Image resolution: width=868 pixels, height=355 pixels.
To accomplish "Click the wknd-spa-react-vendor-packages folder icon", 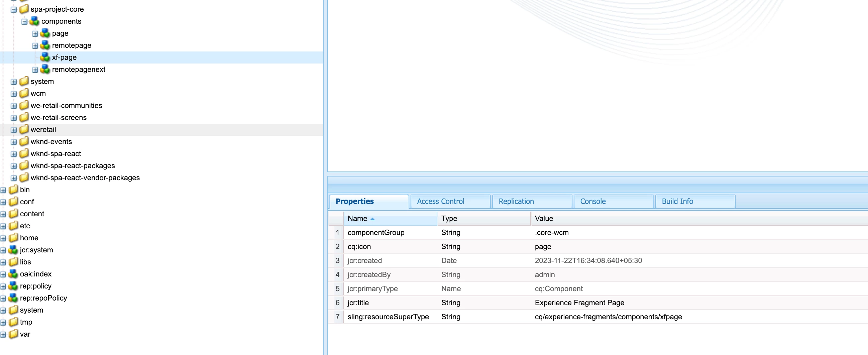I will pos(24,177).
